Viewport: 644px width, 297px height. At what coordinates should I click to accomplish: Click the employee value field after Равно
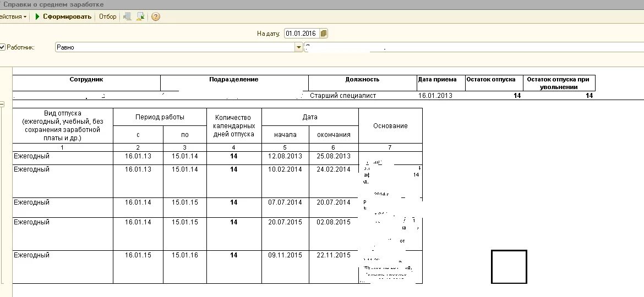point(474,47)
